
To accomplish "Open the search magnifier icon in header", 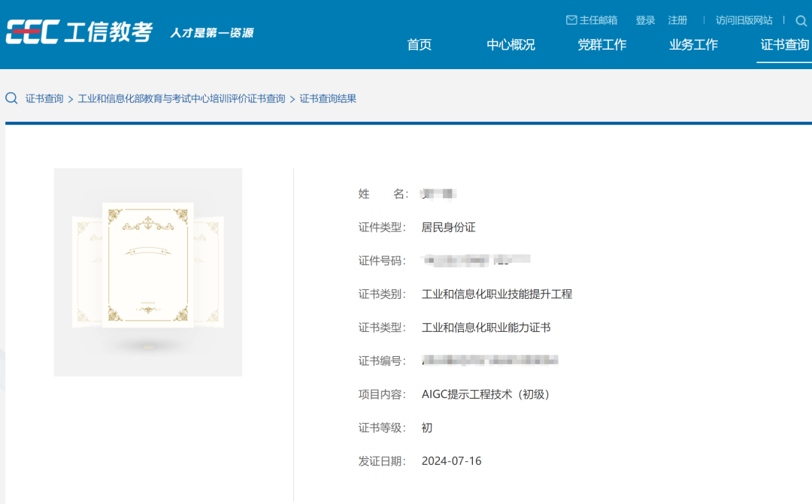I will (x=801, y=21).
